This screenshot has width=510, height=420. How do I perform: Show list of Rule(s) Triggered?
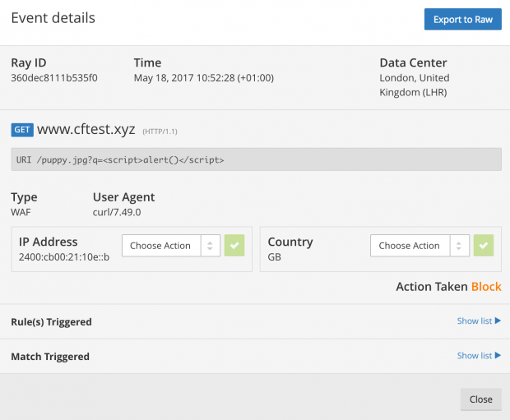(479, 321)
